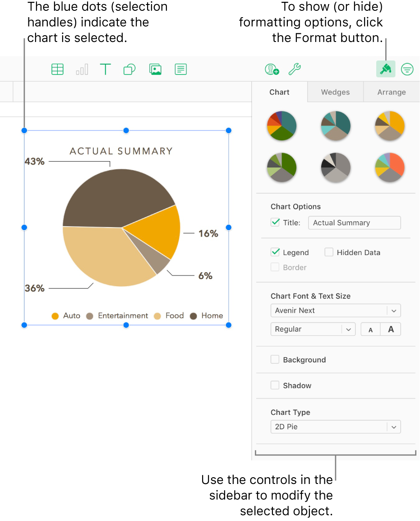
Task: Apply the dark teal and tan pie style
Action: click(336, 126)
